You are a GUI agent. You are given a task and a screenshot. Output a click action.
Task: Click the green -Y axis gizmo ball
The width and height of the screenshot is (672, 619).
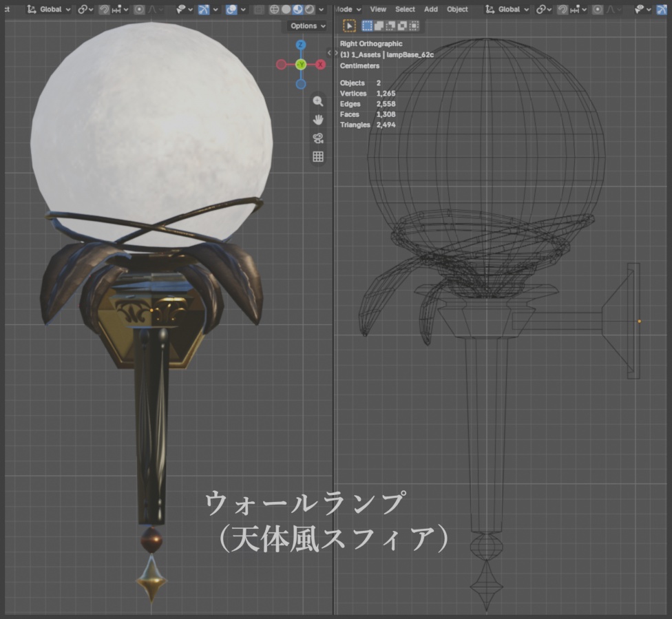pos(301,65)
